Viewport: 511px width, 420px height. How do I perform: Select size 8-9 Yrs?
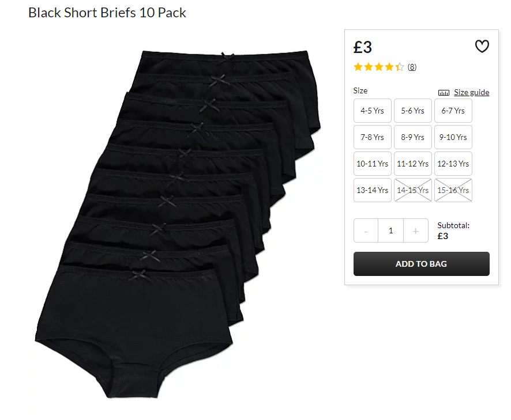(x=412, y=137)
